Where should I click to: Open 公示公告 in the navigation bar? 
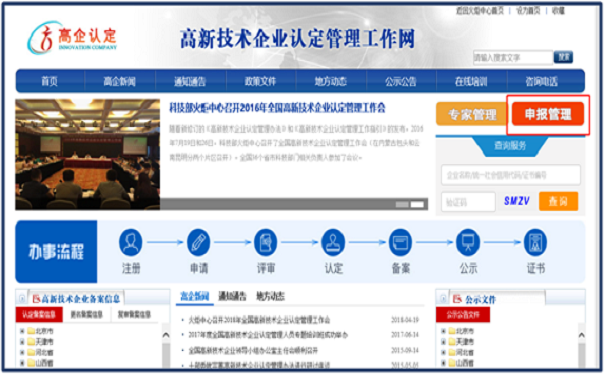401,81
